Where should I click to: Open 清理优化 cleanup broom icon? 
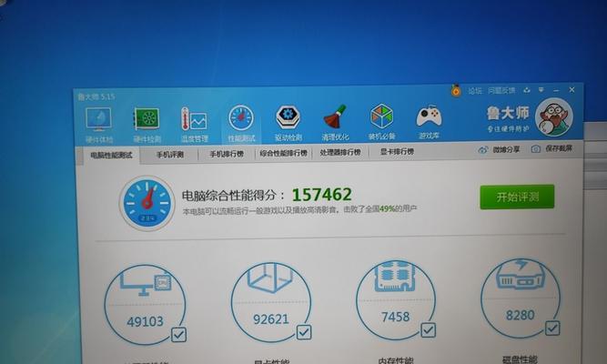[x=335, y=122]
